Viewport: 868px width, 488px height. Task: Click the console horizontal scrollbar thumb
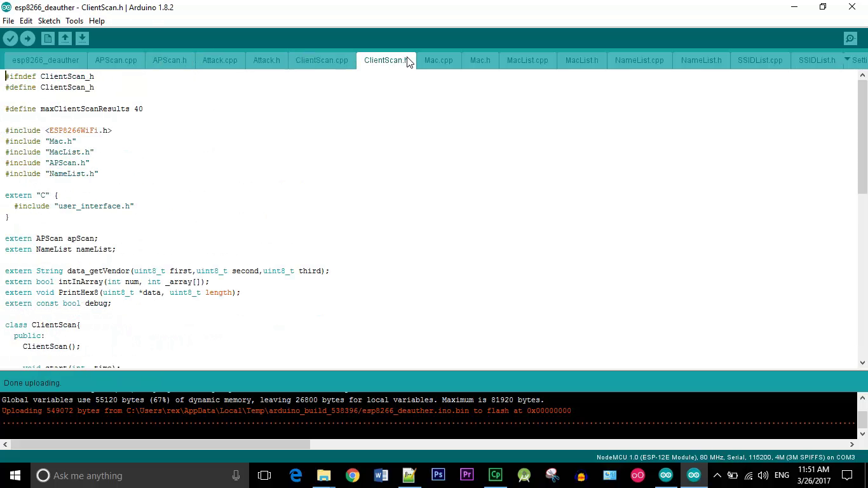(x=160, y=444)
